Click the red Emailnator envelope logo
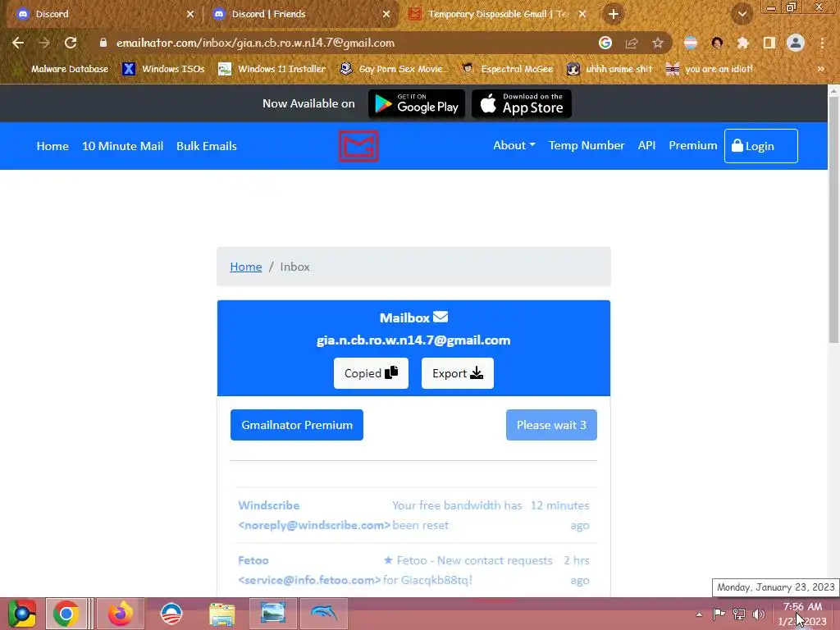This screenshot has width=840, height=630. pyautogui.click(x=358, y=146)
